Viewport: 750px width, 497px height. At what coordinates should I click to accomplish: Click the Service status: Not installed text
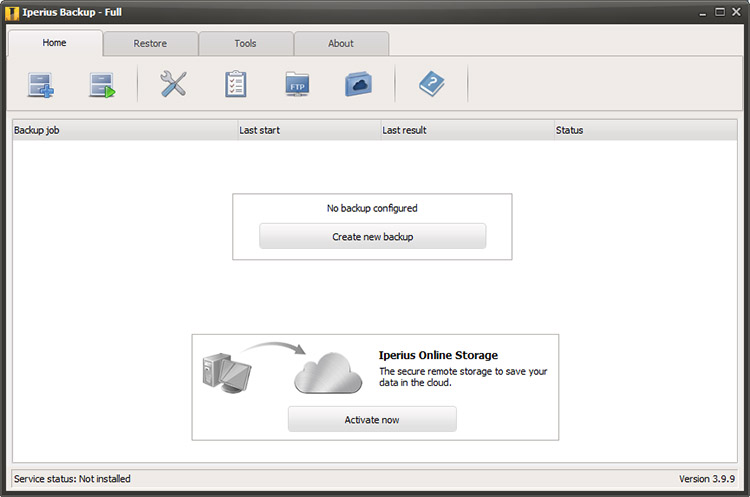pos(72,478)
